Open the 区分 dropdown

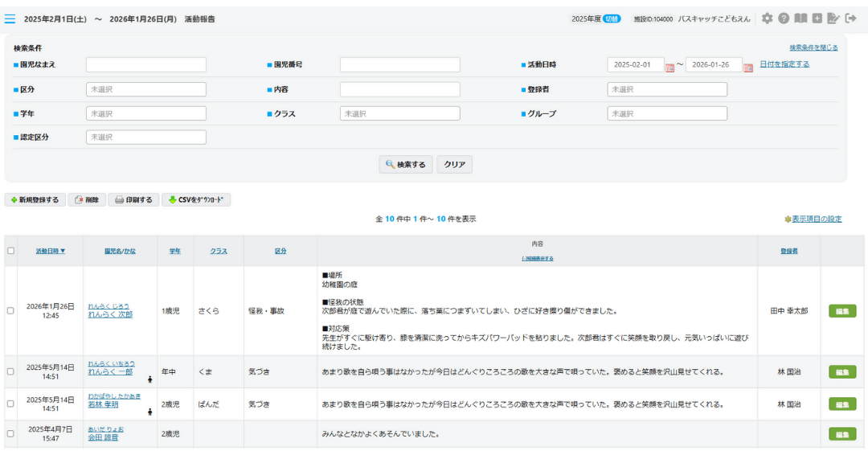pos(146,89)
